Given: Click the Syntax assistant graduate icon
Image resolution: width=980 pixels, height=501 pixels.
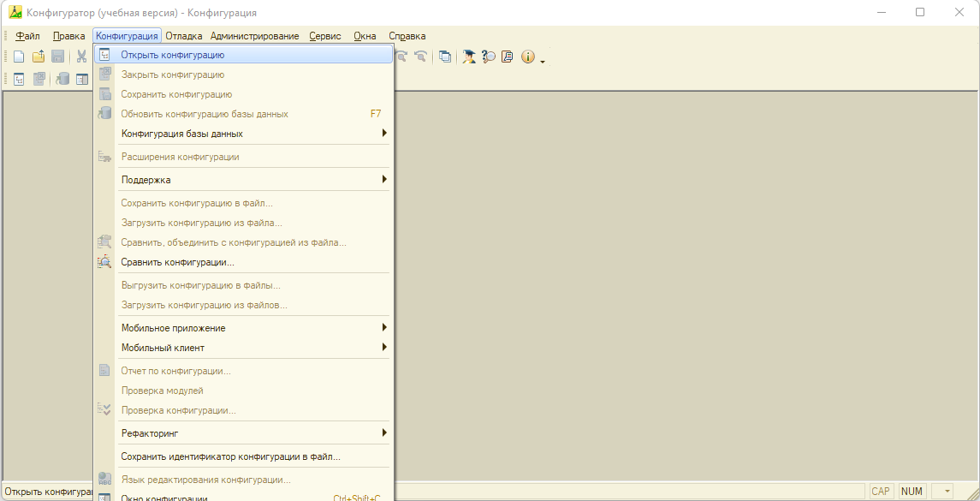Looking at the screenshot, I should pyautogui.click(x=469, y=57).
